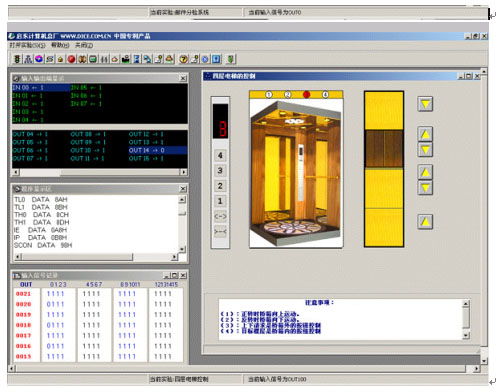Image resolution: width=498 pixels, height=392 pixels.
Task: Open the first menu in menu bar
Action: click(x=27, y=45)
